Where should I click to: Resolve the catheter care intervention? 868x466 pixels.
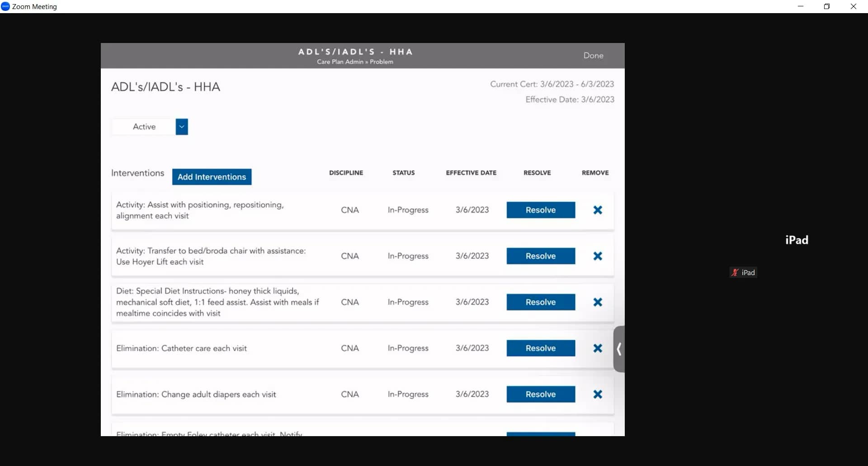pos(541,348)
